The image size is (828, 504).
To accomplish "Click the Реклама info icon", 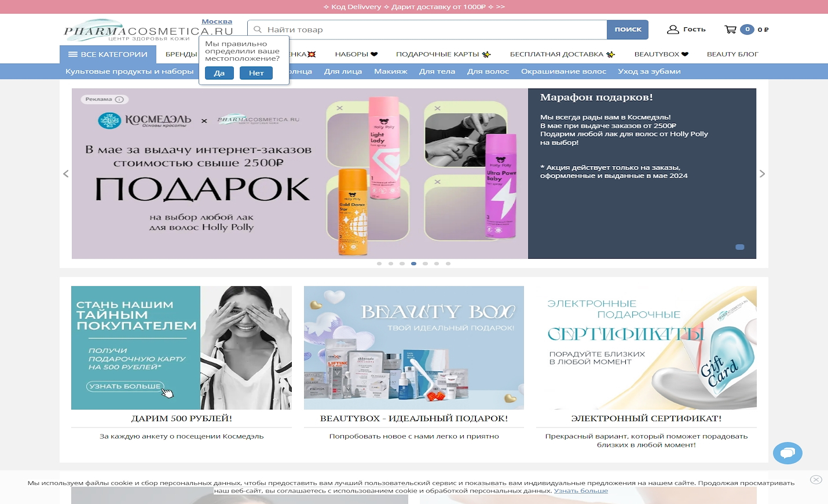I will coord(119,100).
